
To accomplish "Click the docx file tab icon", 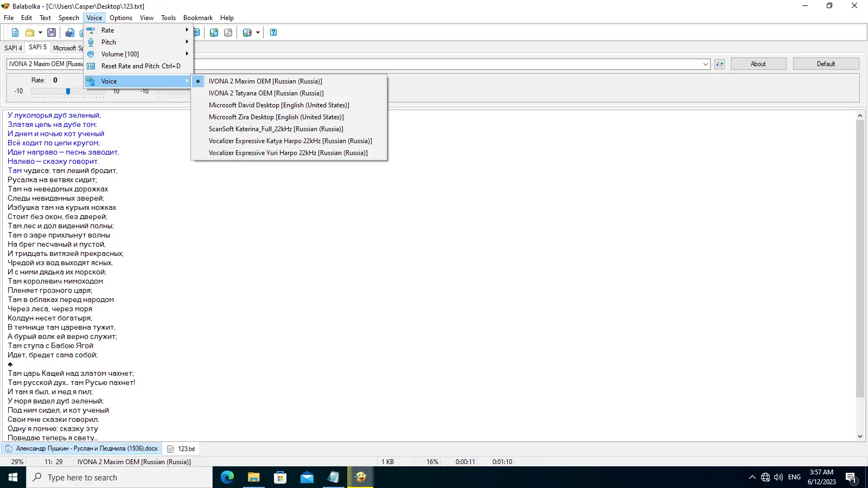I will (9, 449).
